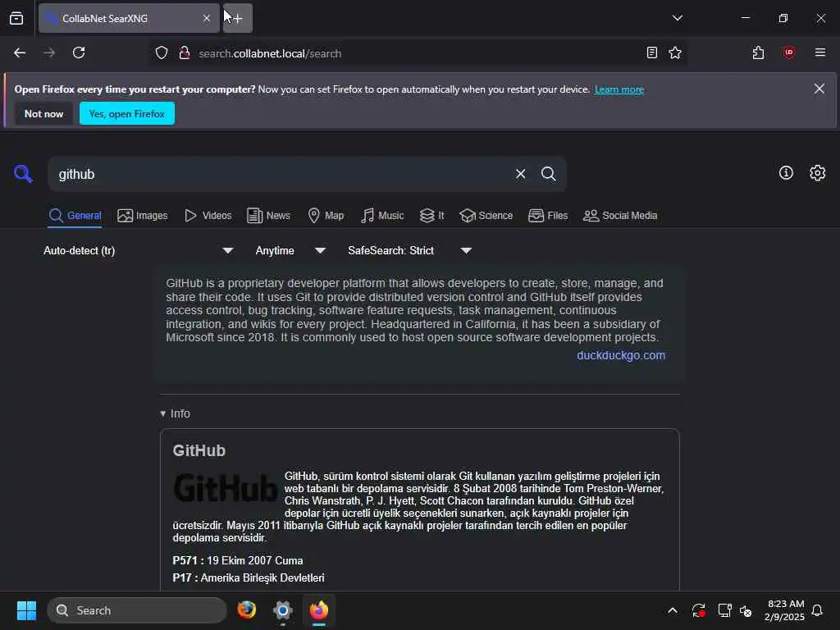Clear the github search query

point(520,174)
